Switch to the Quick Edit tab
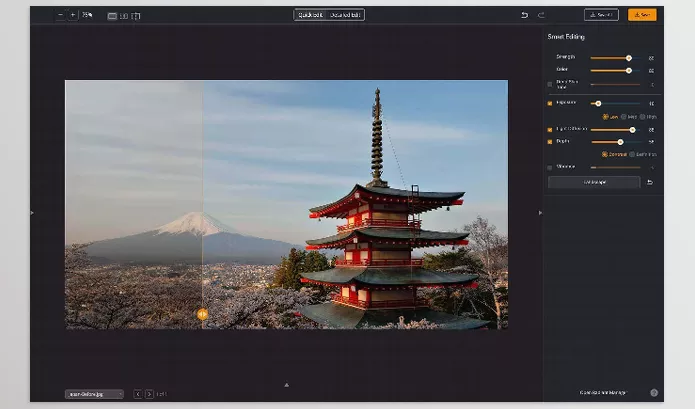The height and width of the screenshot is (409, 695). pyautogui.click(x=310, y=15)
